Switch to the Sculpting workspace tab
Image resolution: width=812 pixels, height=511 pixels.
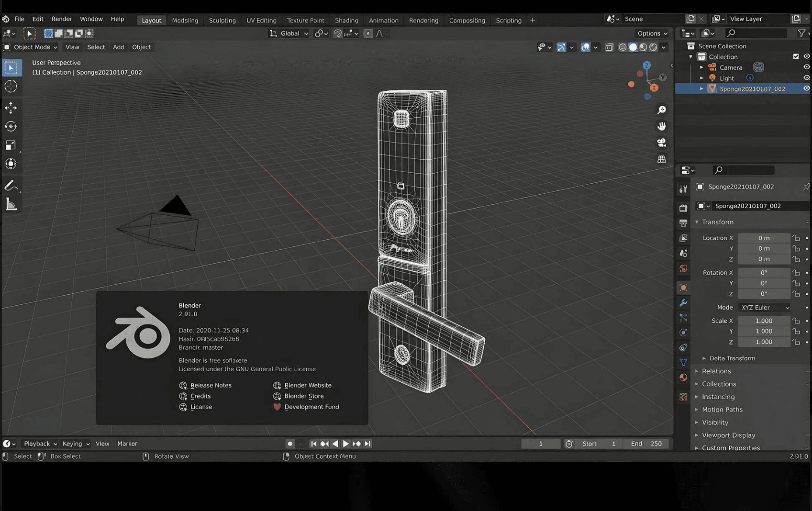point(222,20)
